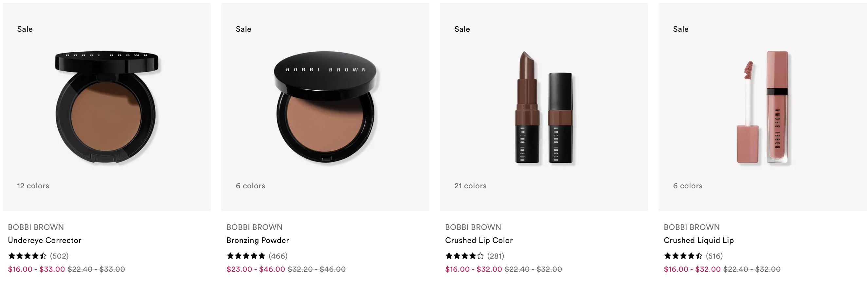Click the 21 colors label

[470, 186]
